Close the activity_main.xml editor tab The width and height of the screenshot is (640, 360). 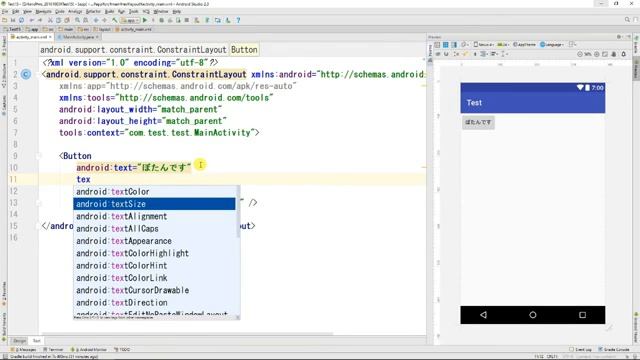tap(50, 37)
